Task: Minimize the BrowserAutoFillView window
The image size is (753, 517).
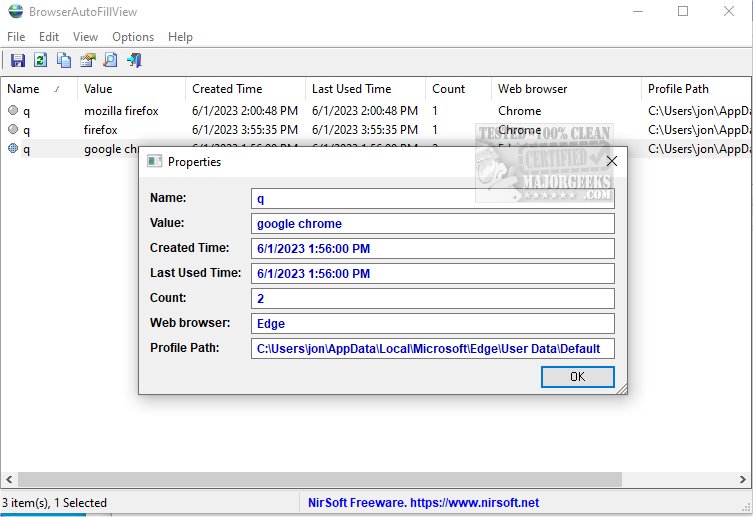Action: (638, 11)
